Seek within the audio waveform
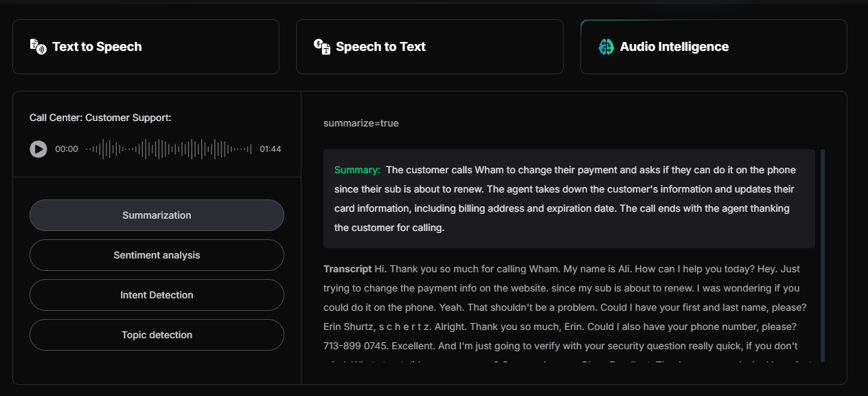The width and height of the screenshot is (868, 396). [x=168, y=149]
